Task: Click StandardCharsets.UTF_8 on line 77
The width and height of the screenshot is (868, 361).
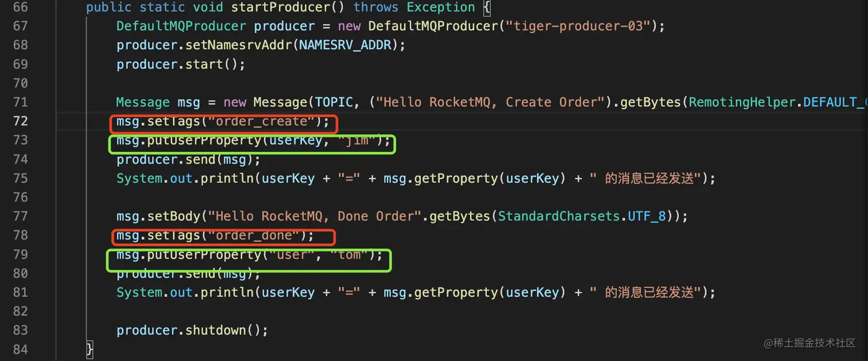Action: tap(582, 216)
